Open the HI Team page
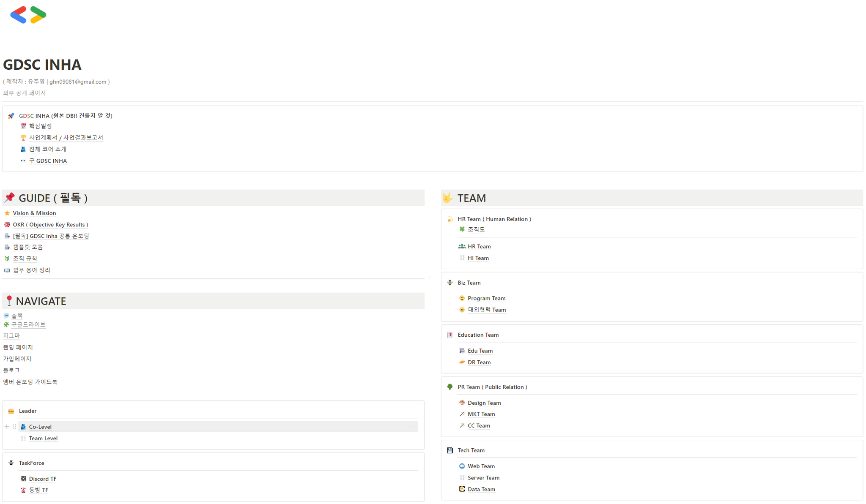This screenshot has height=504, width=866. click(x=478, y=258)
